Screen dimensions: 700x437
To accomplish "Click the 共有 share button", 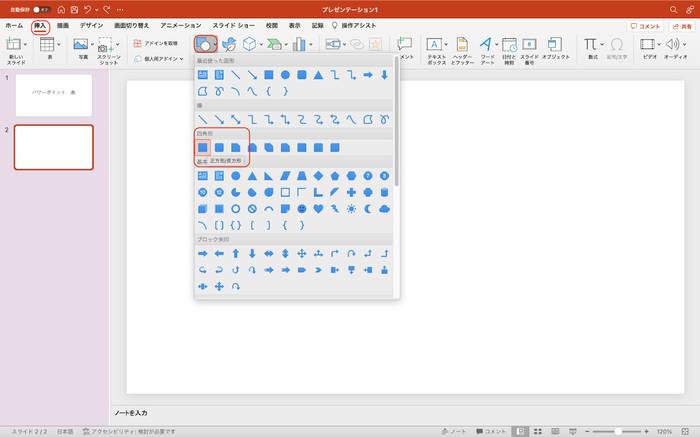I will click(682, 26).
